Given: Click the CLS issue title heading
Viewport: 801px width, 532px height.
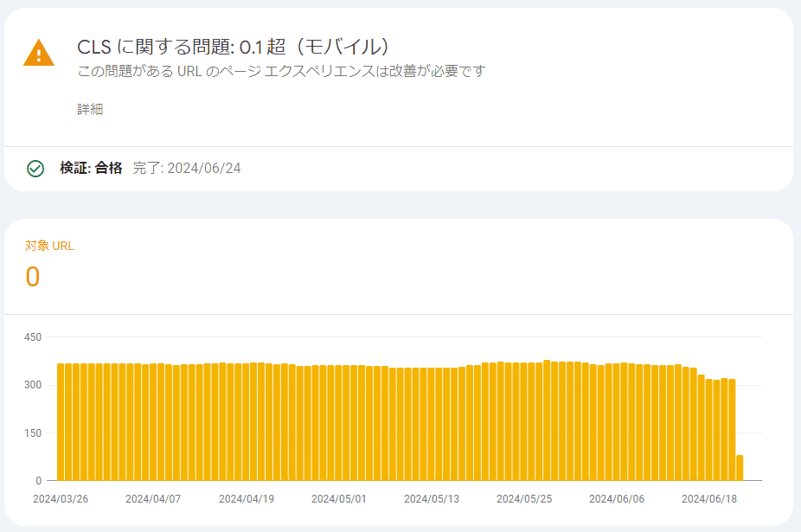Looking at the screenshot, I should click(233, 47).
